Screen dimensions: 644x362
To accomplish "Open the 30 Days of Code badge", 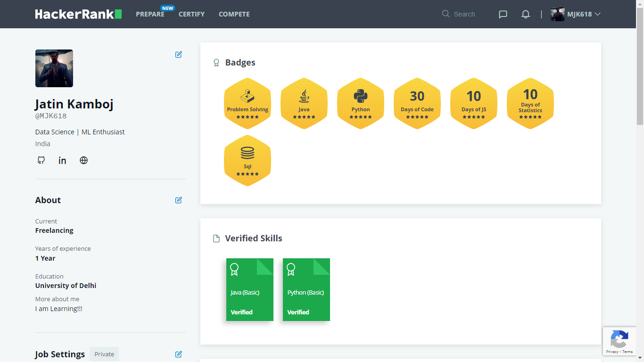I will tap(417, 103).
